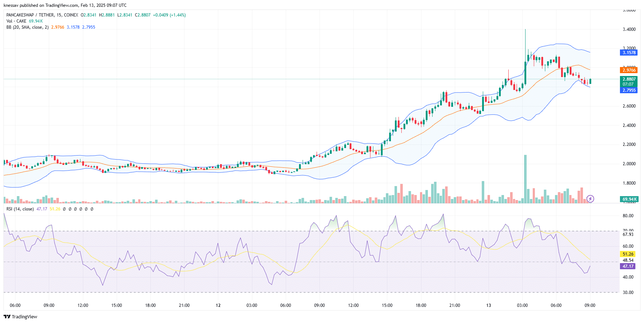Open the RSI (14, close) indicator legend
Image resolution: width=644 pixels, height=323 pixels.
(20, 209)
